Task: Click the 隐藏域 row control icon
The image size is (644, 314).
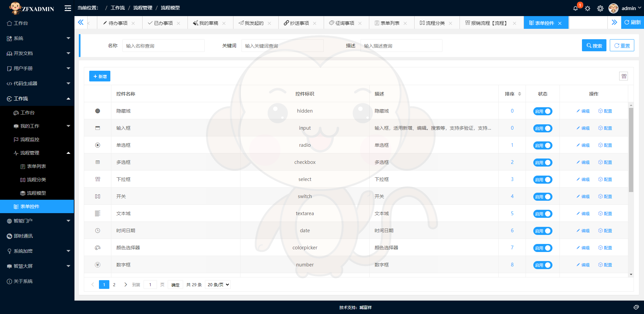Action: click(x=98, y=111)
